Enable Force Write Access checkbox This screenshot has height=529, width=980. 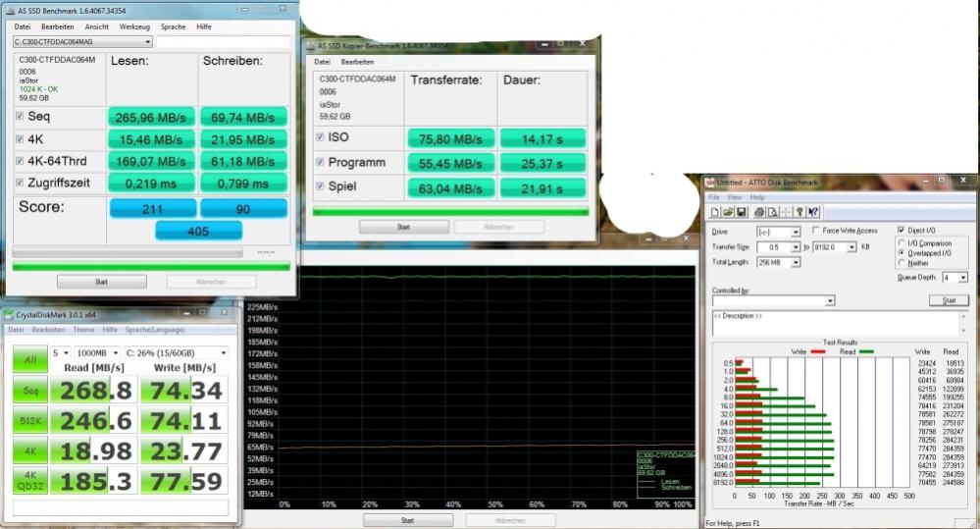815,231
